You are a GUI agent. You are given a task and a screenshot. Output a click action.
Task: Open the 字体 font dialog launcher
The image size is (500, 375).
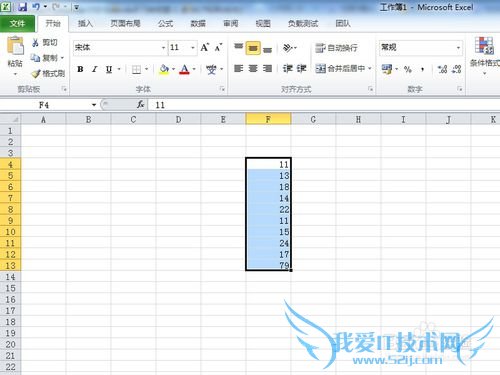[x=222, y=89]
